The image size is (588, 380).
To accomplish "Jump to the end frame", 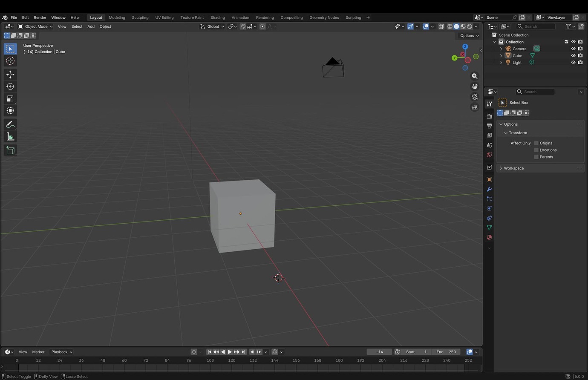I will 244,352.
